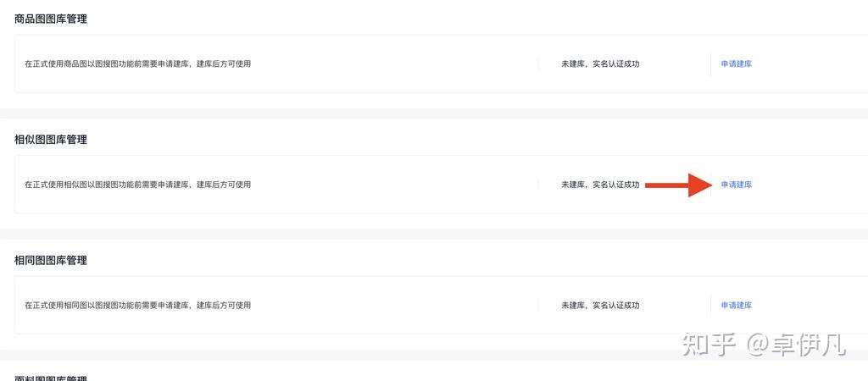The width and height of the screenshot is (868, 381).
Task: Click the @卓伊凡 watermark username
Action: tap(795, 345)
